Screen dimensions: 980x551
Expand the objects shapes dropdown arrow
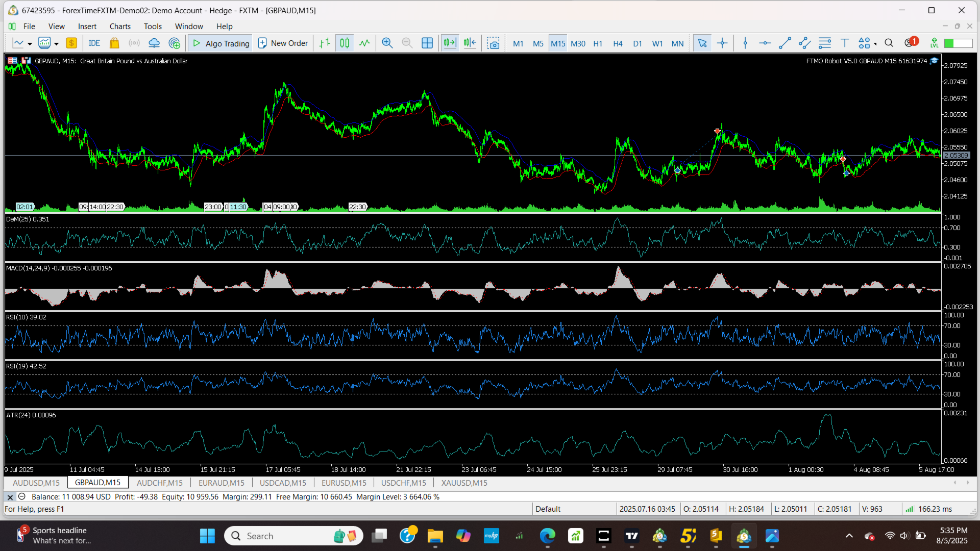click(875, 44)
